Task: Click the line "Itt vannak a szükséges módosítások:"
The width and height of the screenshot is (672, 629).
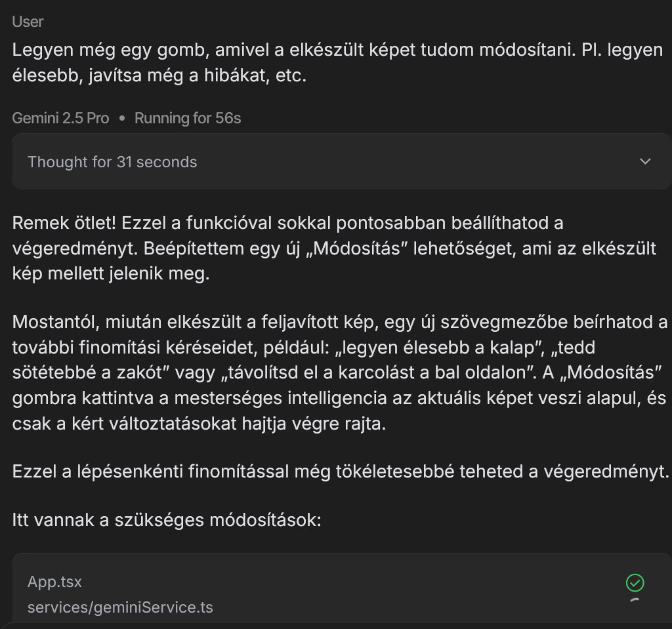Action: [x=167, y=521]
